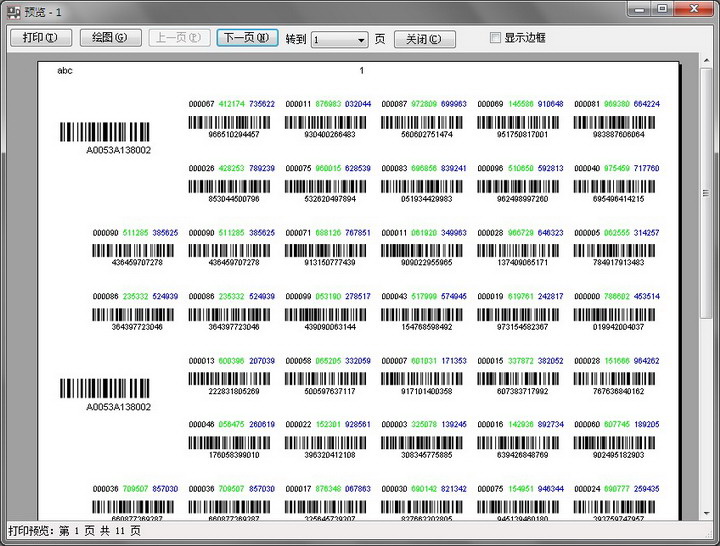Click the barcode 154768598492

422,315
